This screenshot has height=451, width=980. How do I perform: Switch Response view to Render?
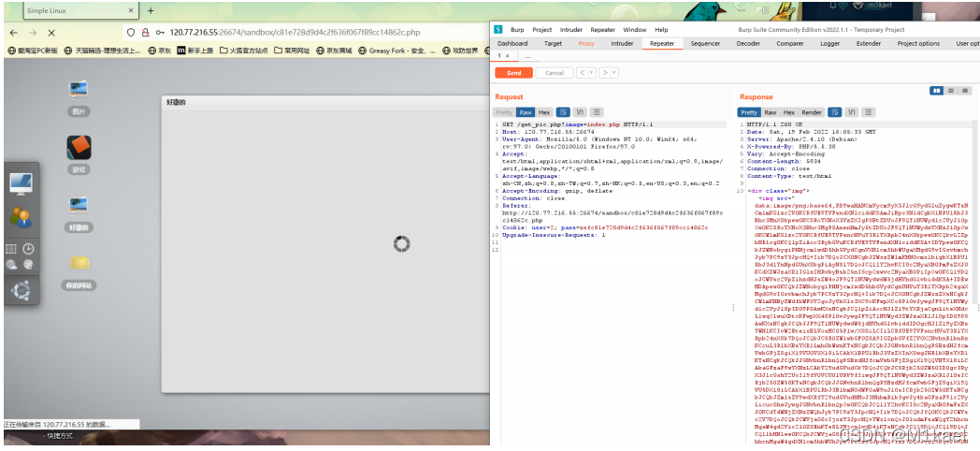tap(812, 112)
